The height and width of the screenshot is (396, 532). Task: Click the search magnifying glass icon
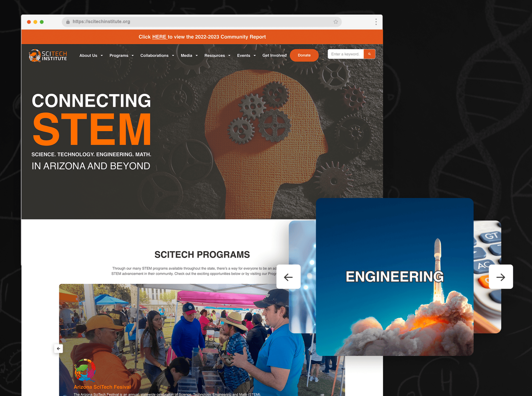click(369, 54)
